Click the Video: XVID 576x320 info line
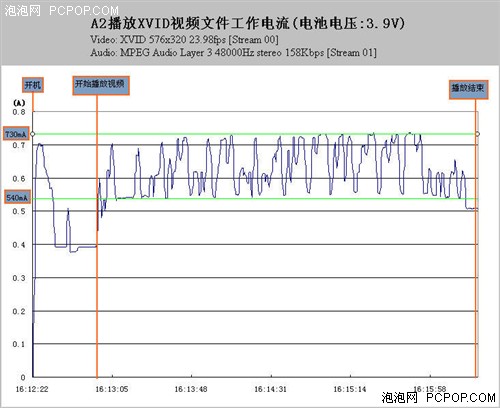The height and width of the screenshot is (408, 500). pos(184,40)
